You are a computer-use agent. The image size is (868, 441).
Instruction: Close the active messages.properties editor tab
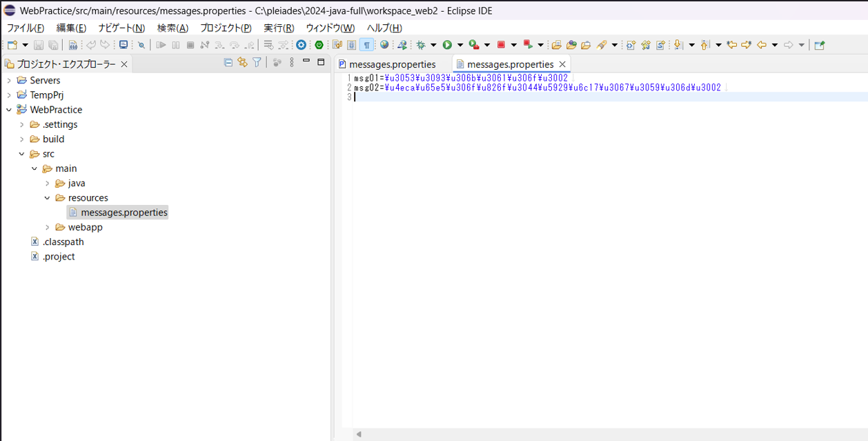coord(562,64)
